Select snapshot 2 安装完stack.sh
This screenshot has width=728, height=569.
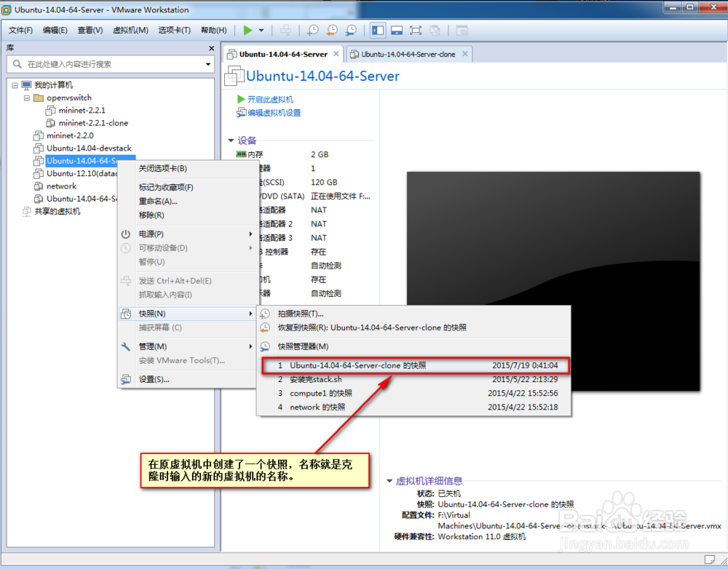click(414, 380)
